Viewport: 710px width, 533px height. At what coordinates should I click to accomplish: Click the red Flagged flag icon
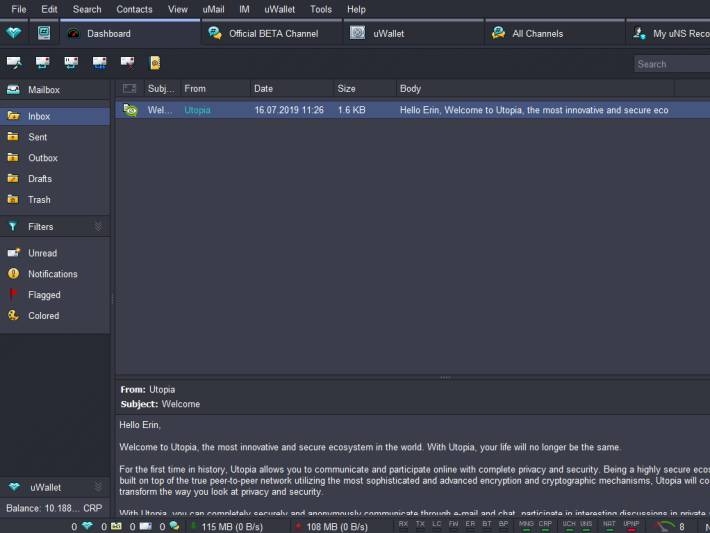coord(14,294)
